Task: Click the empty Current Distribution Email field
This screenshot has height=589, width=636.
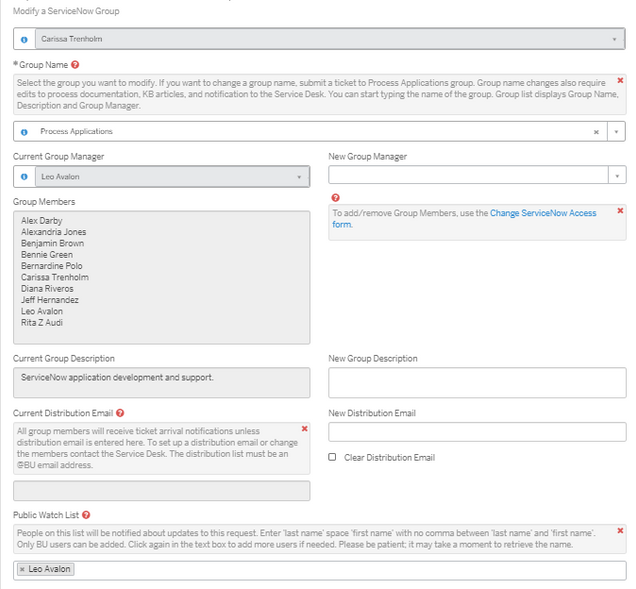Action: 162,491
